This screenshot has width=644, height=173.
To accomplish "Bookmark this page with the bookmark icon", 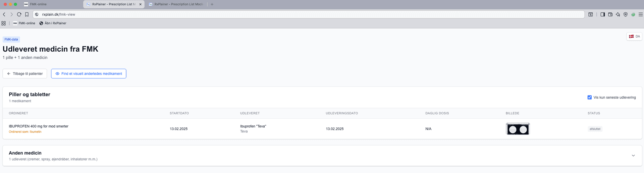I will (x=27, y=14).
